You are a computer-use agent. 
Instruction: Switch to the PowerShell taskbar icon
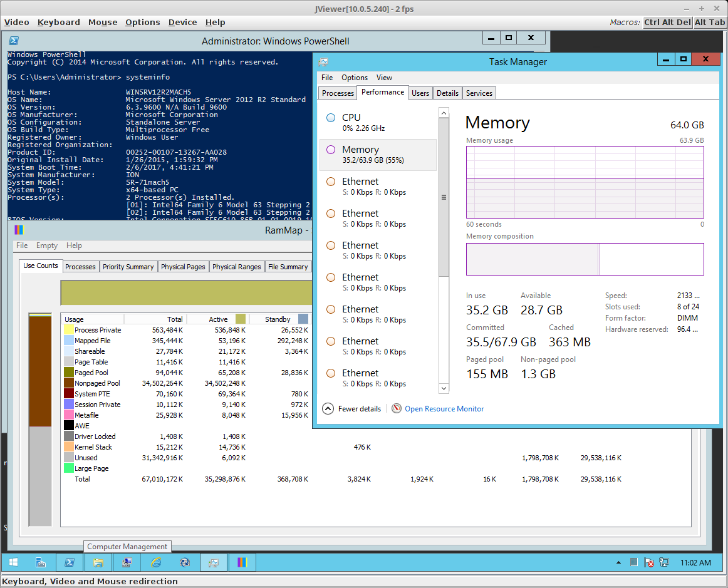coord(70,562)
